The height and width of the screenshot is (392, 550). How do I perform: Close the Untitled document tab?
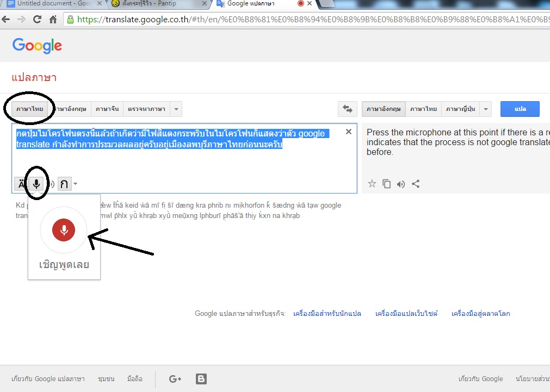99,3
